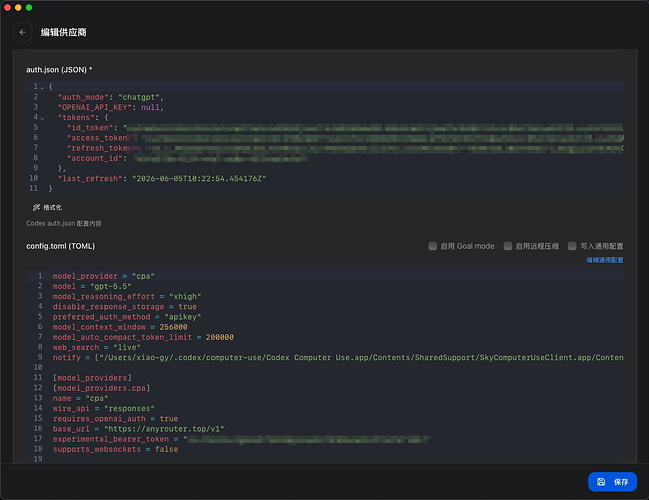
Task: Click the preferred_auth_method "apikey" line
Action: click(127, 317)
